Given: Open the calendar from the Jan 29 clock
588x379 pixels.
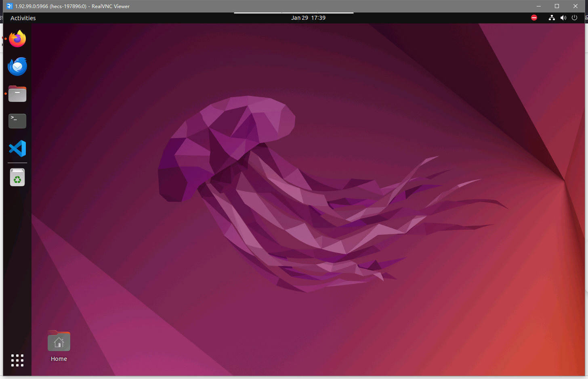Looking at the screenshot, I should coord(308,18).
